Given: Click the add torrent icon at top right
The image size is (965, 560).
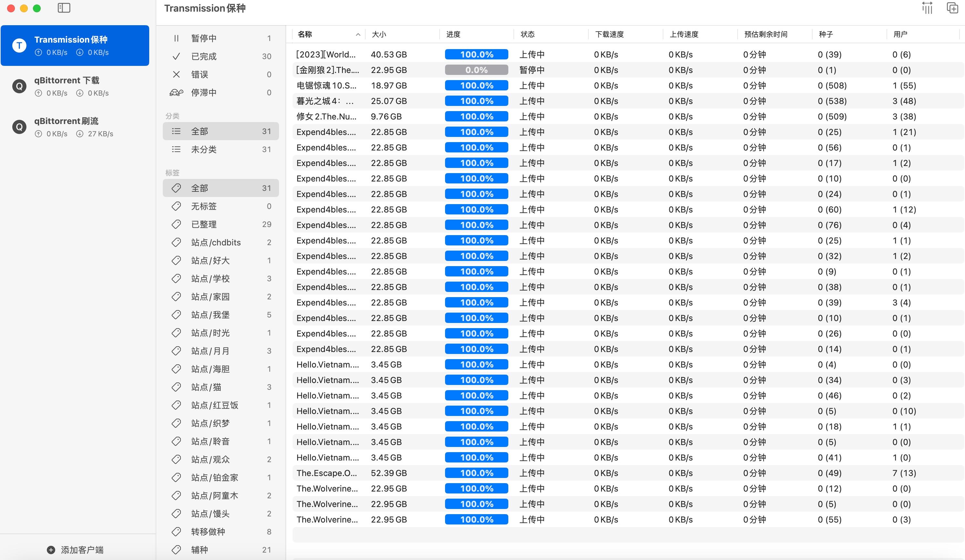Looking at the screenshot, I should (952, 8).
